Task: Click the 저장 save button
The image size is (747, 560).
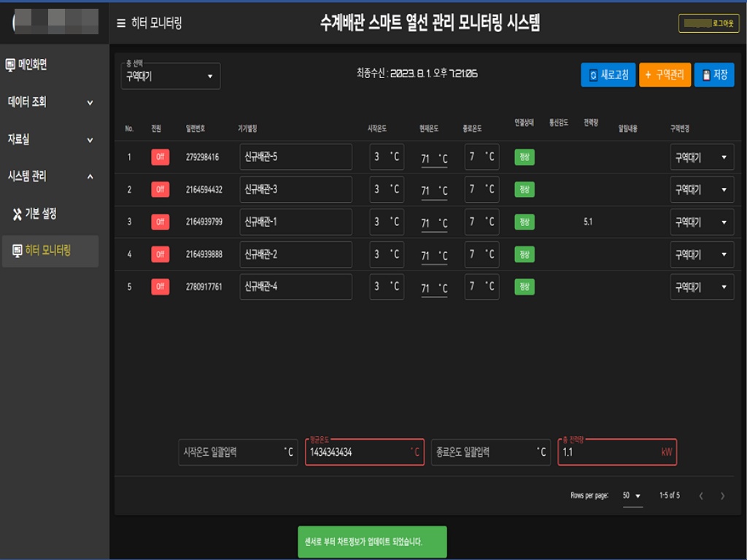Action: 714,75
